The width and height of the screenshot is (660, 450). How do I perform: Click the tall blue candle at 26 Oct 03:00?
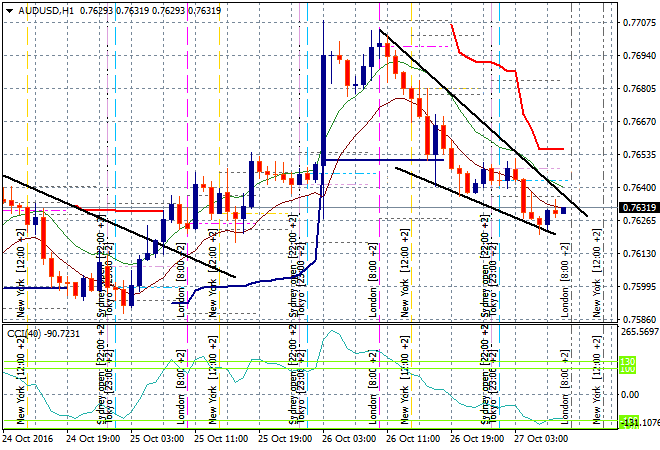point(324,110)
